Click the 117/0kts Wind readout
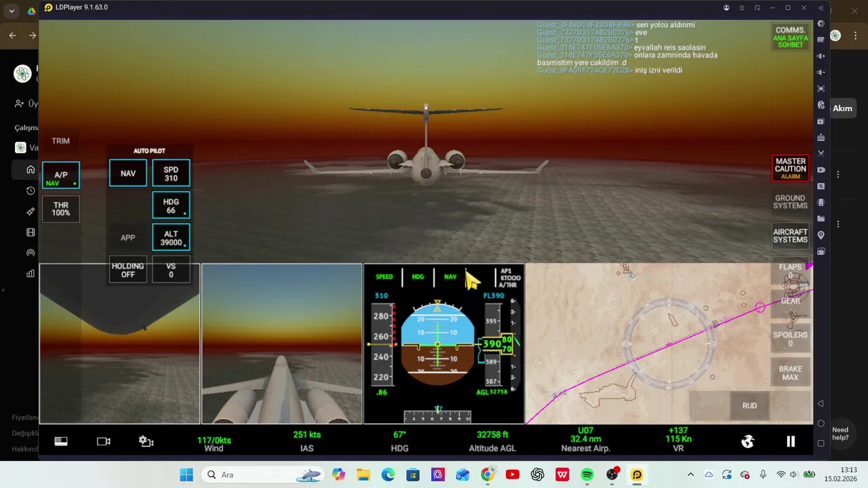This screenshot has height=488, width=868. point(214,444)
